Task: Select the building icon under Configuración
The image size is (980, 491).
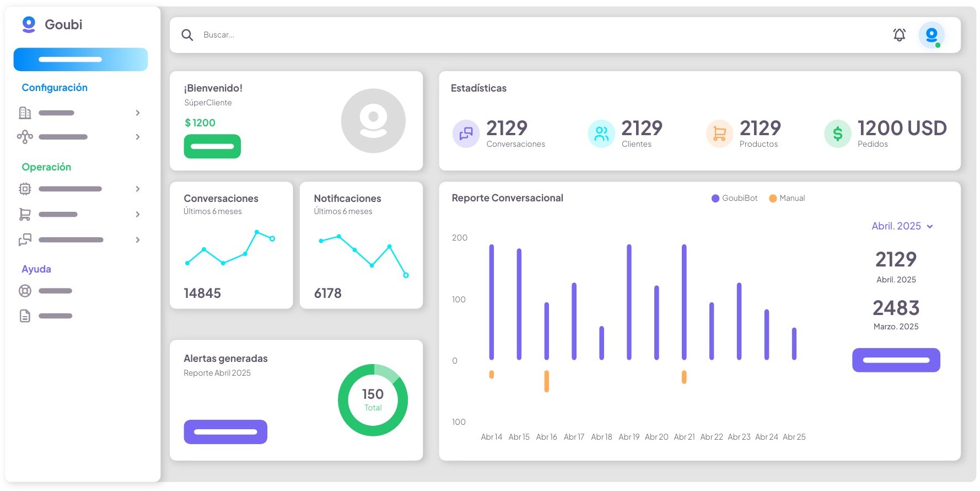Action: pos(25,113)
